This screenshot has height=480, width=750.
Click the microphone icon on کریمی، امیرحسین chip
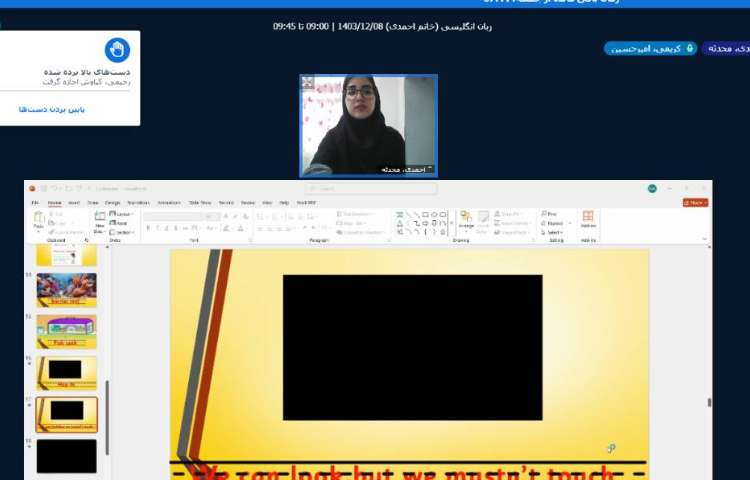[x=690, y=48]
